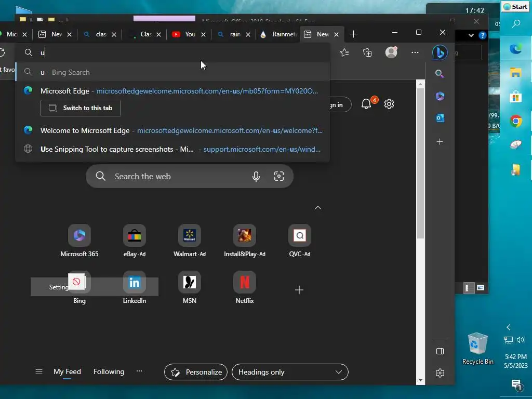Open the Headings only layout dropdown
This screenshot has height=399, width=532.
(290, 372)
